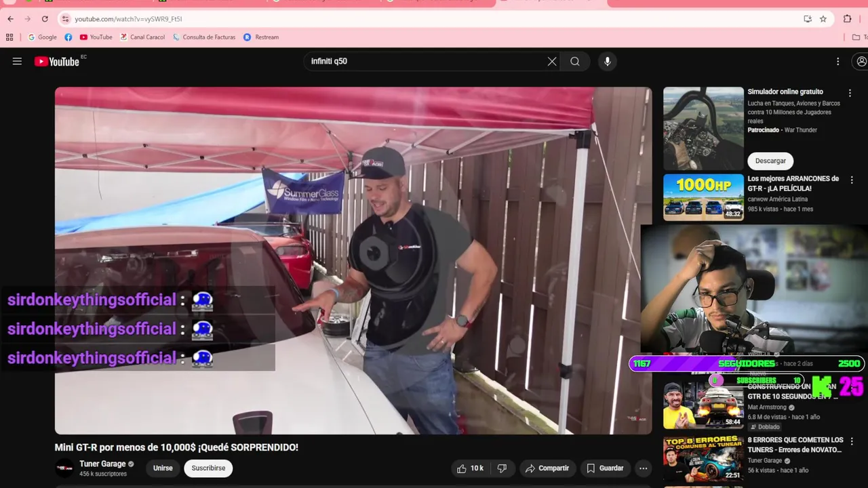Go to the YouTube home logo
This screenshot has width=868, height=488.
pos(57,62)
